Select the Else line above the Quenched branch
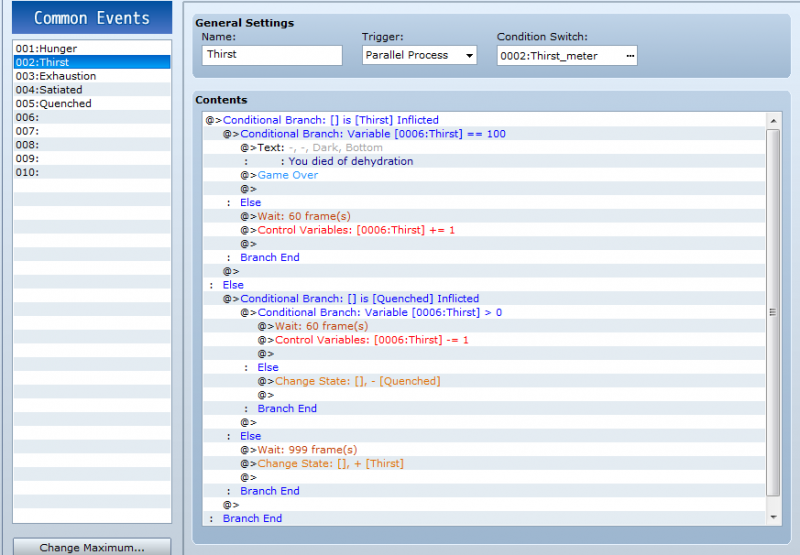Screen dimensions: 800x555 pos(484,285)
